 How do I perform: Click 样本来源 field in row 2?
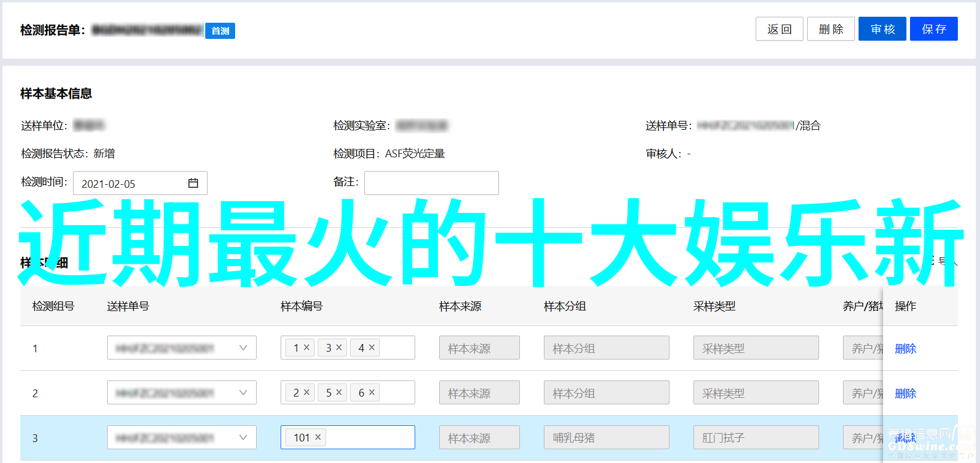tap(479, 392)
